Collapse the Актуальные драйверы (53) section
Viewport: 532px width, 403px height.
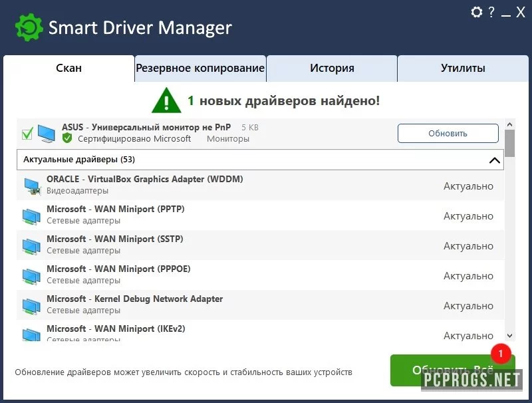coord(495,160)
